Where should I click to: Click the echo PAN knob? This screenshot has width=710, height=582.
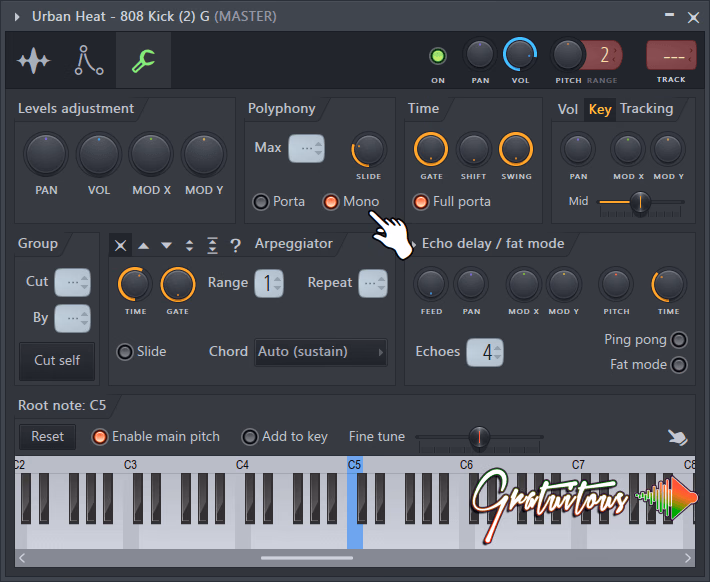[x=471, y=284]
